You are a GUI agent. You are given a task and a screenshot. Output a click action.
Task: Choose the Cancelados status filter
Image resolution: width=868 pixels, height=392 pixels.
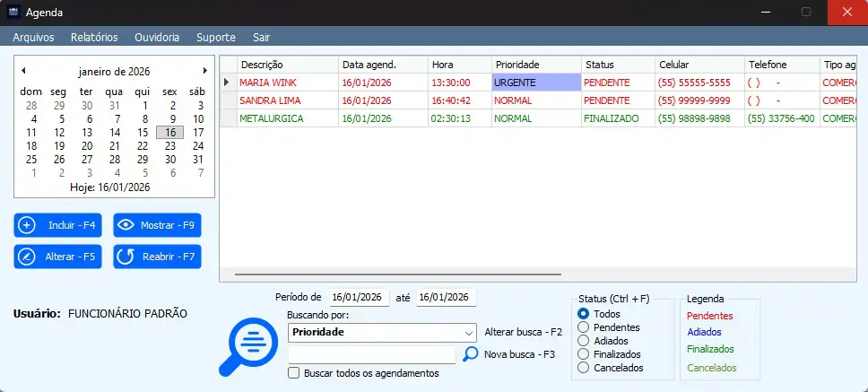(584, 368)
